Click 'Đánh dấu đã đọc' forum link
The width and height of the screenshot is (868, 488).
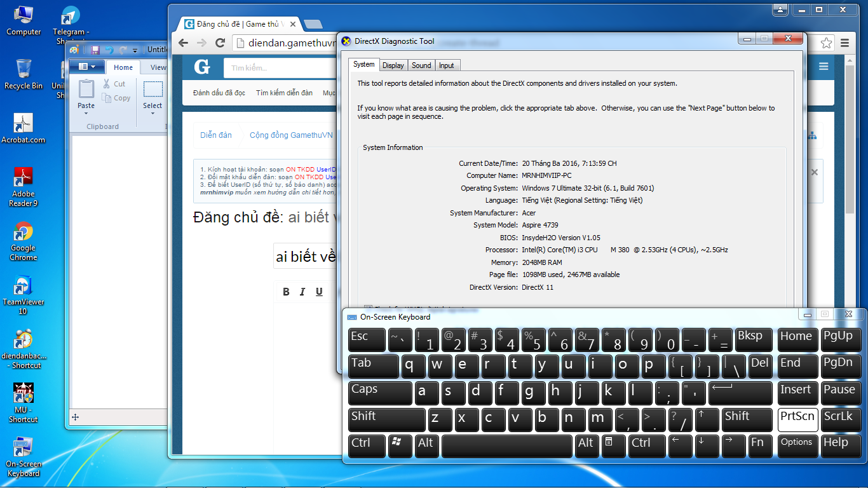coord(219,93)
